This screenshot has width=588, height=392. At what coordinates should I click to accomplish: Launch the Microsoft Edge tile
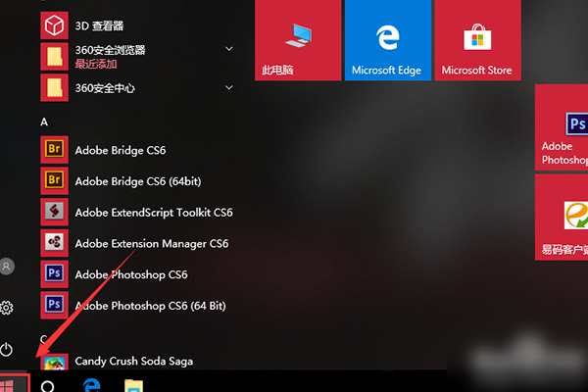(x=387, y=40)
